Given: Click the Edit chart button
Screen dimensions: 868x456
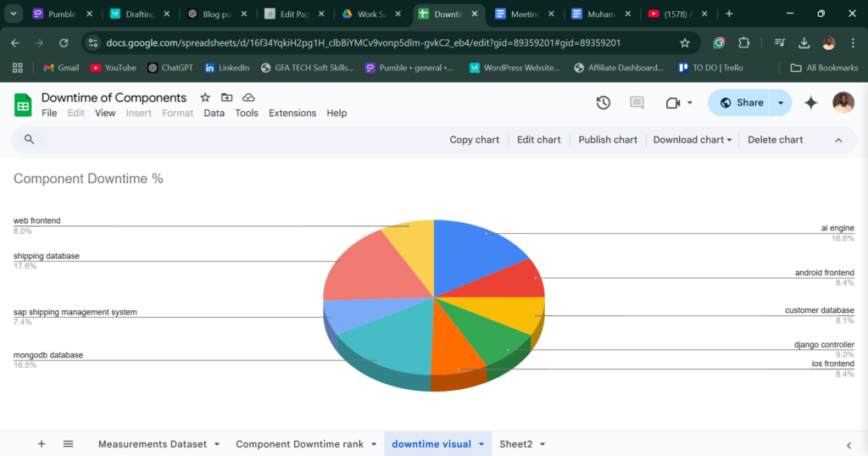Looking at the screenshot, I should point(538,140).
